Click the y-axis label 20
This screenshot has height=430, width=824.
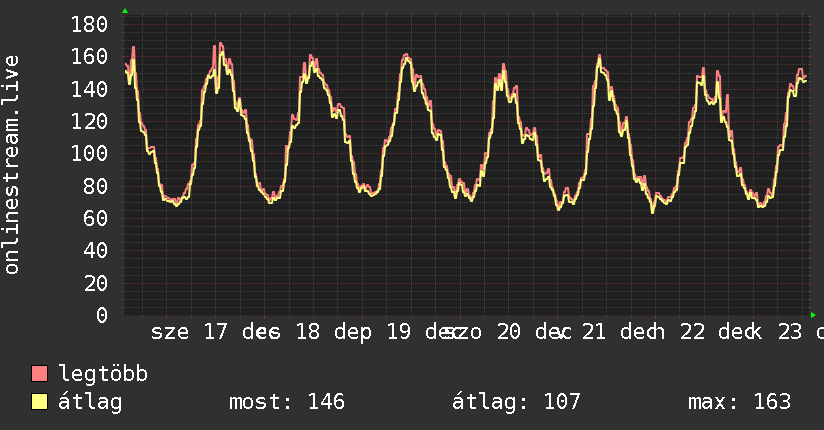96,283
